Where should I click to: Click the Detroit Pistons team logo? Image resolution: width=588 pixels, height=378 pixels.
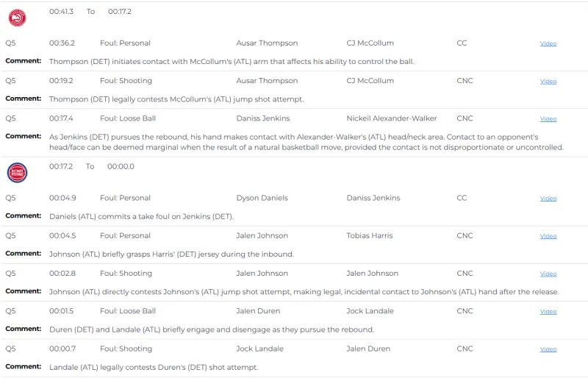(17, 173)
